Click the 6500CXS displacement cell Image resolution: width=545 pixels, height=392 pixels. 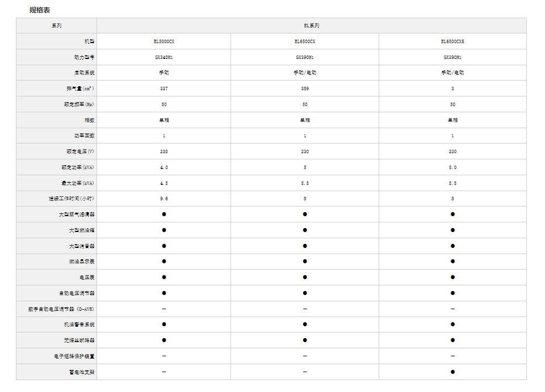click(452, 88)
